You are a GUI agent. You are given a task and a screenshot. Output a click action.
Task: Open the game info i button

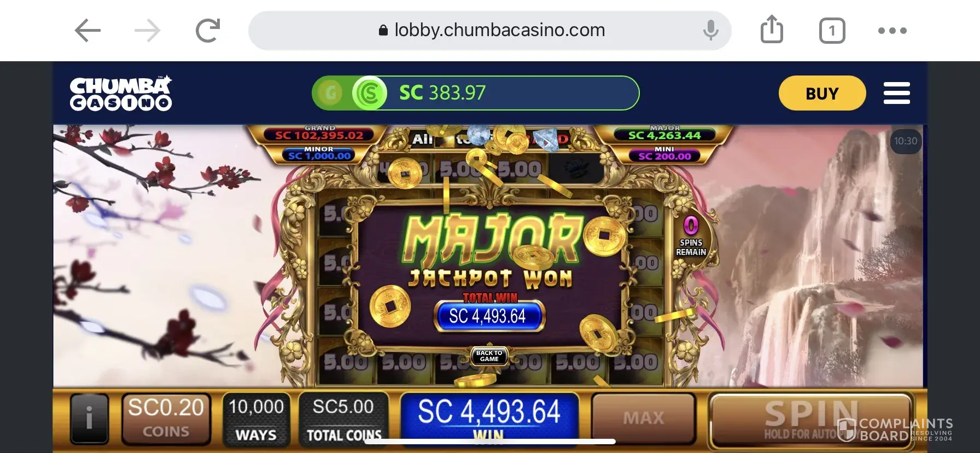point(89,419)
